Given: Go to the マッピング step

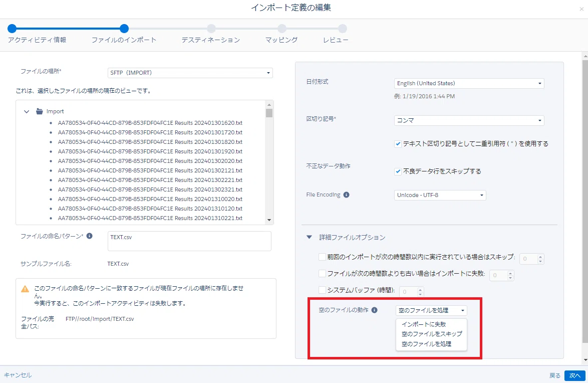Looking at the screenshot, I should coord(282,29).
